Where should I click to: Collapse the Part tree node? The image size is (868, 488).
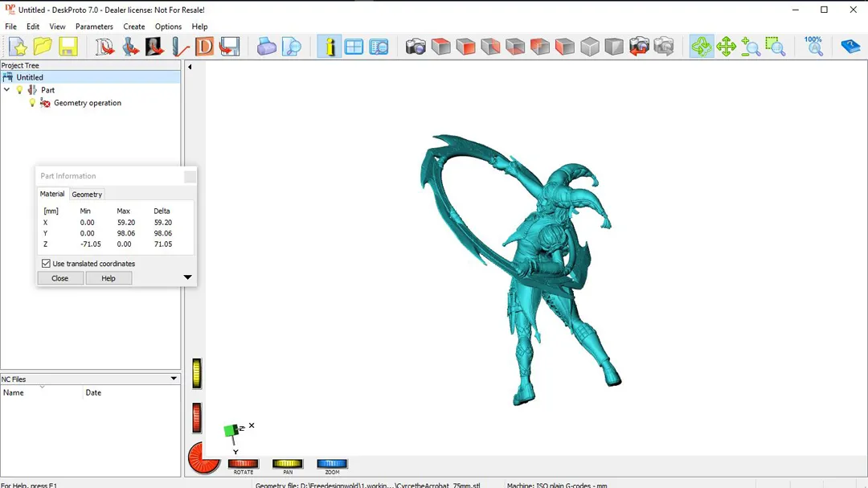(6, 90)
